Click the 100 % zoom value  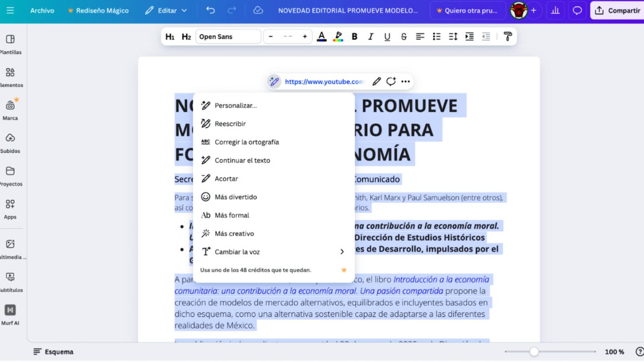614,352
